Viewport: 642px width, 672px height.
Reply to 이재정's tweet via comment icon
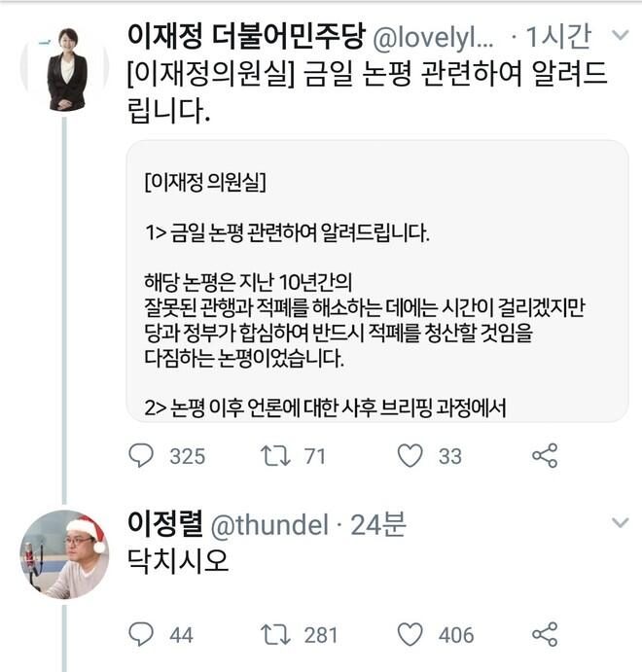click(x=142, y=455)
